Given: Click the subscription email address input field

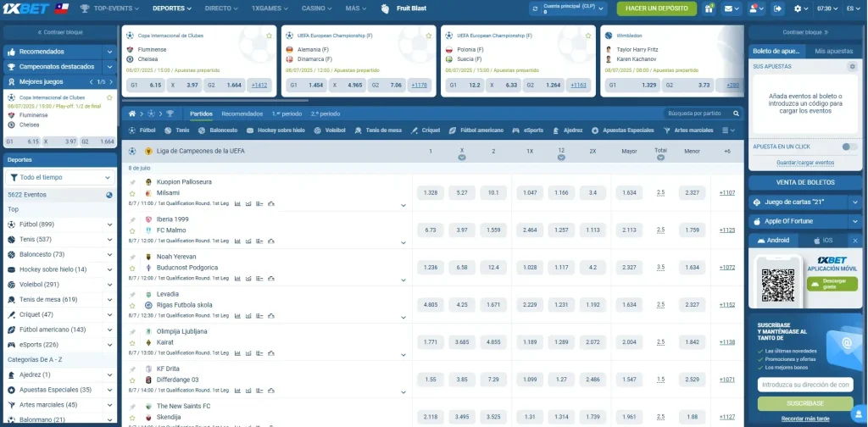Looking at the screenshot, I should click(805, 385).
